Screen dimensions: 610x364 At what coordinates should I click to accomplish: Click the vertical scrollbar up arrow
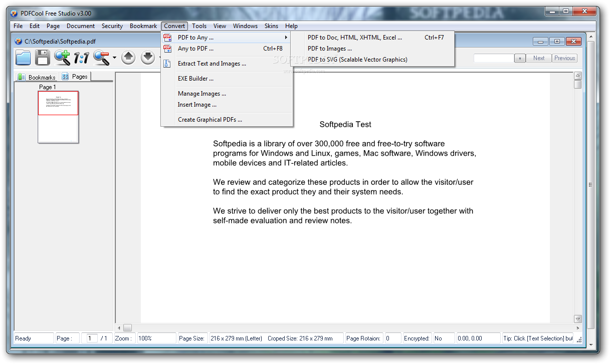578,76
